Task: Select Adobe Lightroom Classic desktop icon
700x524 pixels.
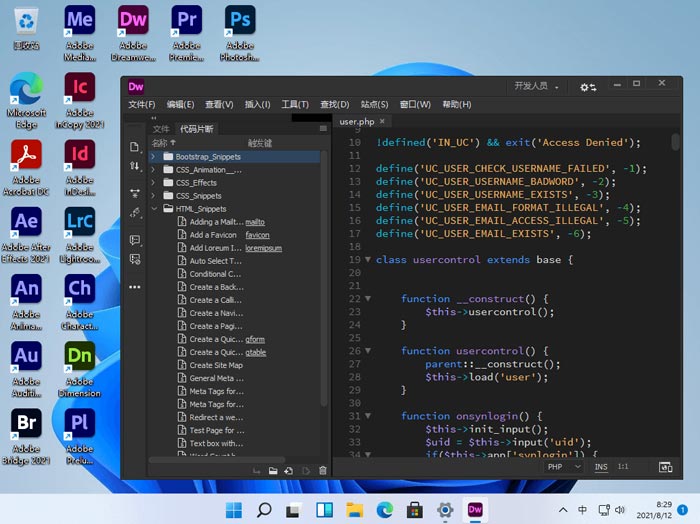Action: pos(79,235)
